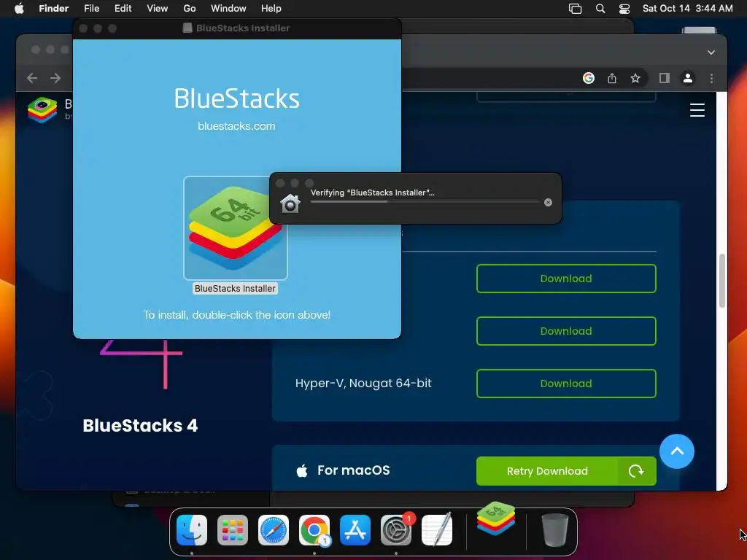Open the BlueStacks website hamburger menu
Viewport: 747px width, 560px height.
697,110
